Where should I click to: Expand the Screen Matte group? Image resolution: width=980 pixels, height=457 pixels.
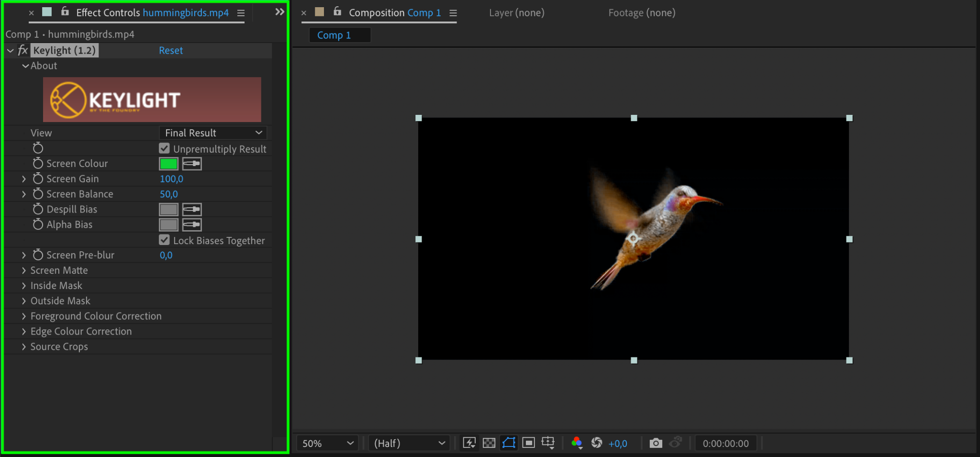(24, 270)
